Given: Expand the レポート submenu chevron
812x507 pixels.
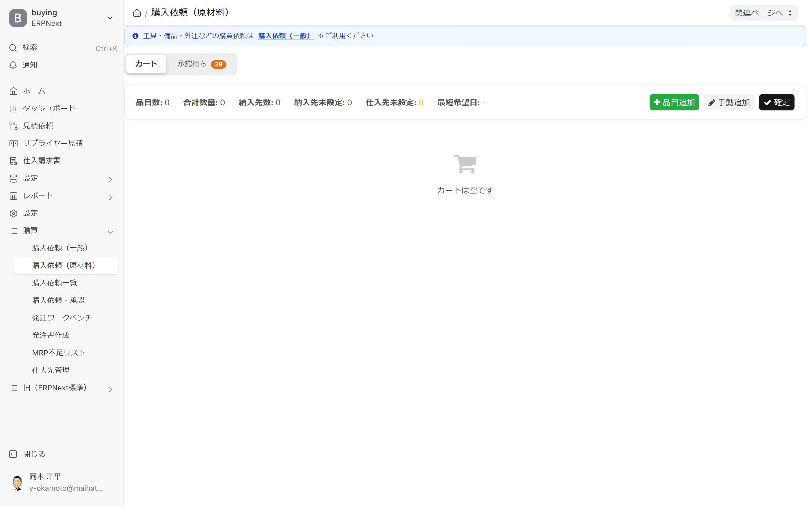Looking at the screenshot, I should 110,197.
